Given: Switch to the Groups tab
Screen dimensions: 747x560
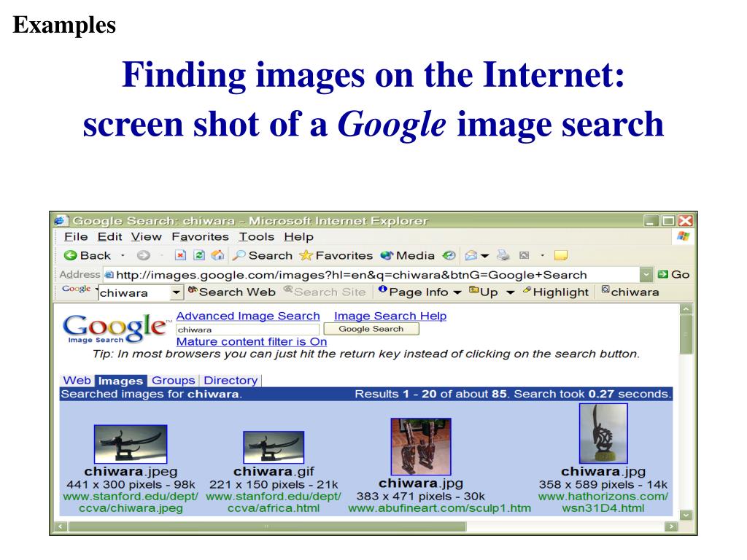Looking at the screenshot, I should (173, 381).
